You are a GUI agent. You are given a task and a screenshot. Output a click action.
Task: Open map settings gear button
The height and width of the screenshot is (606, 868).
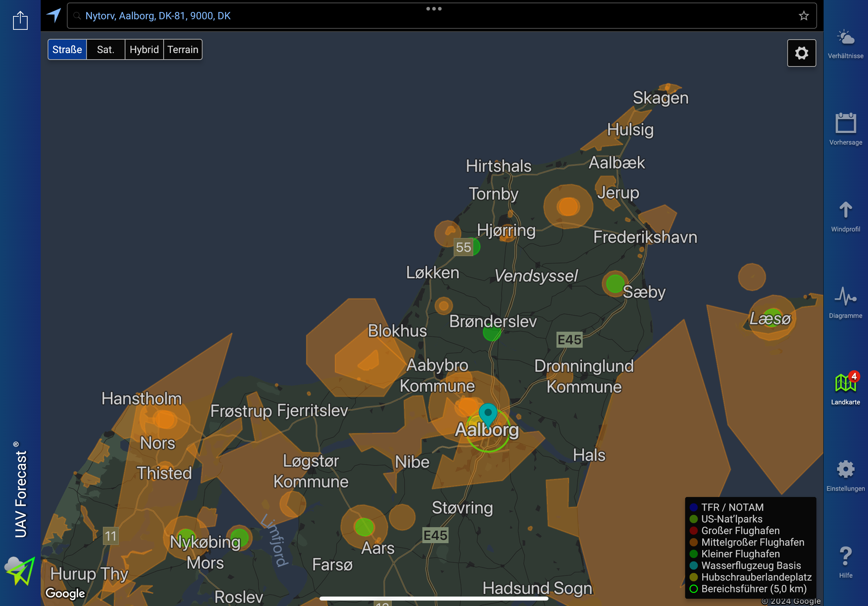coord(801,53)
